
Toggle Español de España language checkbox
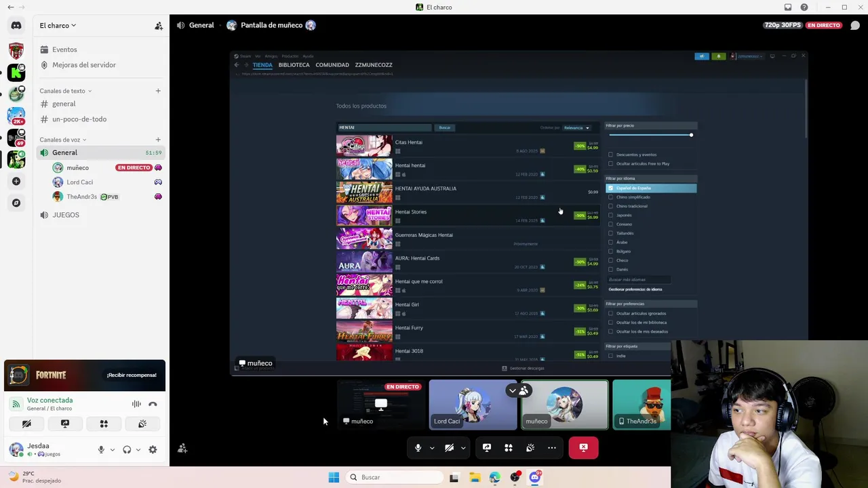tap(610, 188)
